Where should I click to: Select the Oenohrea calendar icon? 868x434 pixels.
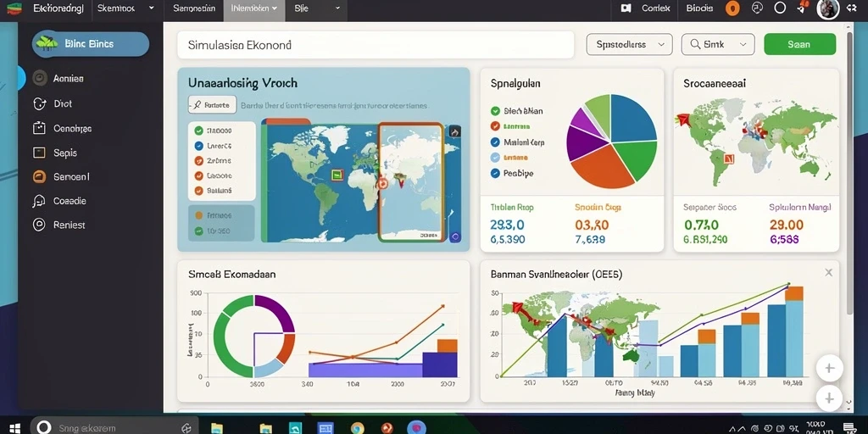pos(39,128)
